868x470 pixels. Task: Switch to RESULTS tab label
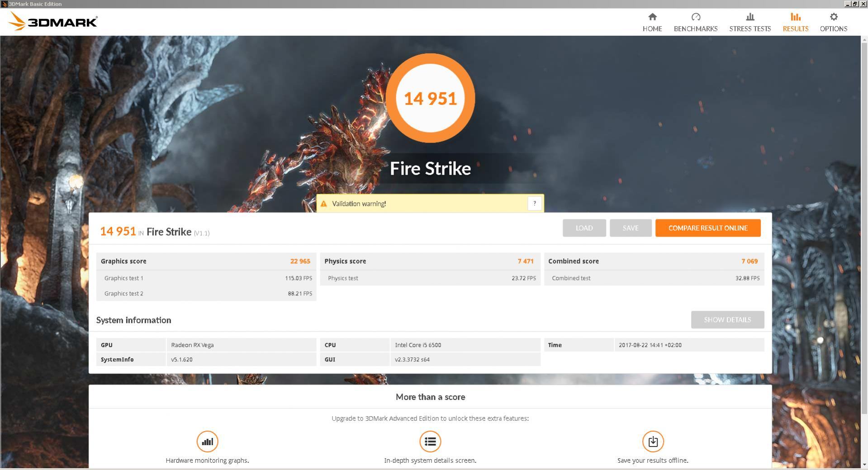click(795, 28)
